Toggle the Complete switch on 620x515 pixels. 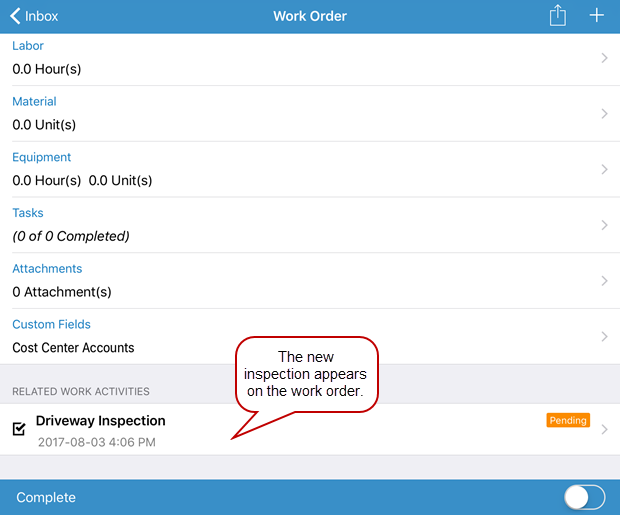[584, 497]
